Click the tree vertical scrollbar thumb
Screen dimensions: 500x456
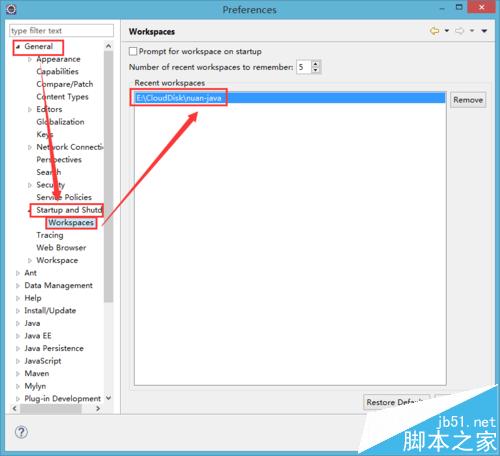(108, 176)
